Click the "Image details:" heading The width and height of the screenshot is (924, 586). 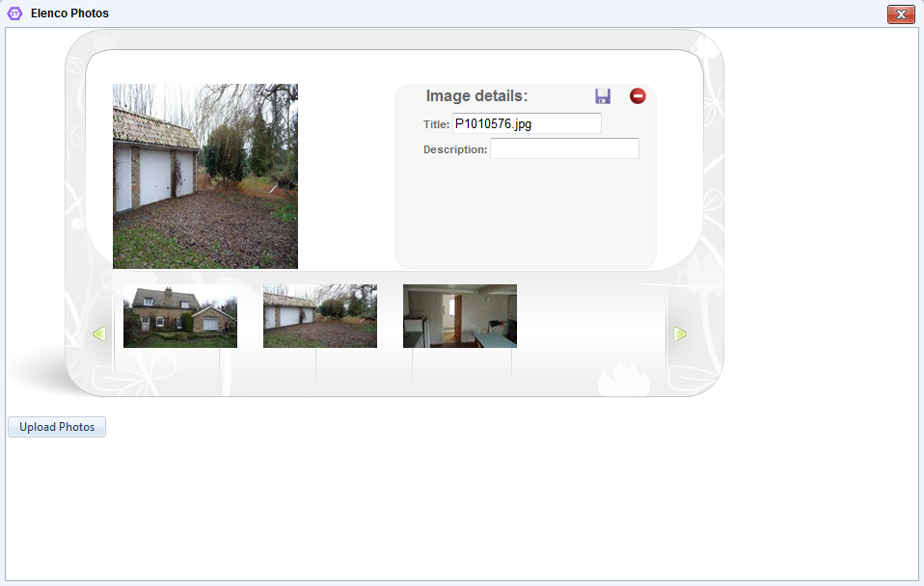[476, 96]
